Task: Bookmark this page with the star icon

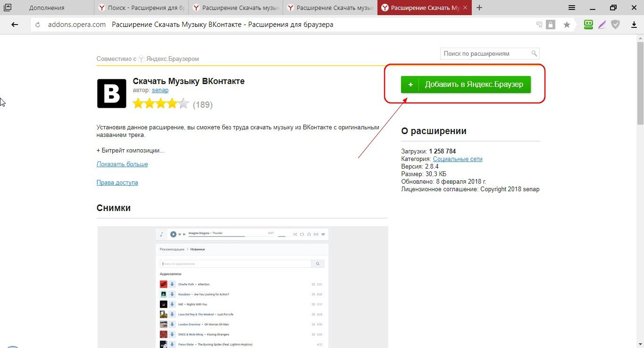Action: (x=567, y=25)
